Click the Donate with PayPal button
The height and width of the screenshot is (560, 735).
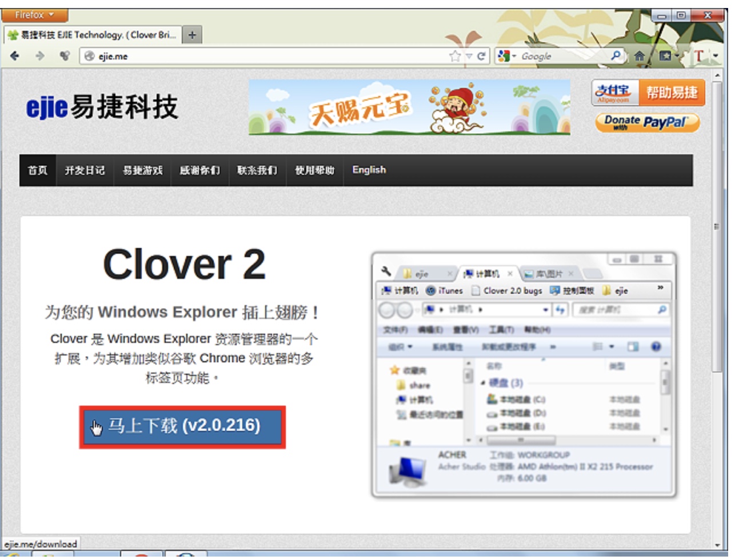[x=648, y=122]
